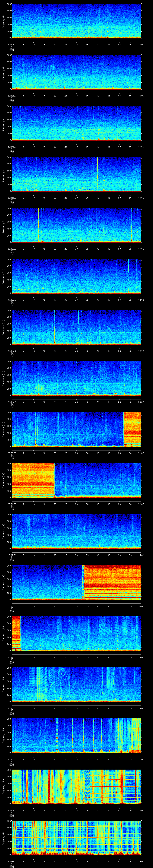Select the 20:28:00 start time label

coord(12,861)
